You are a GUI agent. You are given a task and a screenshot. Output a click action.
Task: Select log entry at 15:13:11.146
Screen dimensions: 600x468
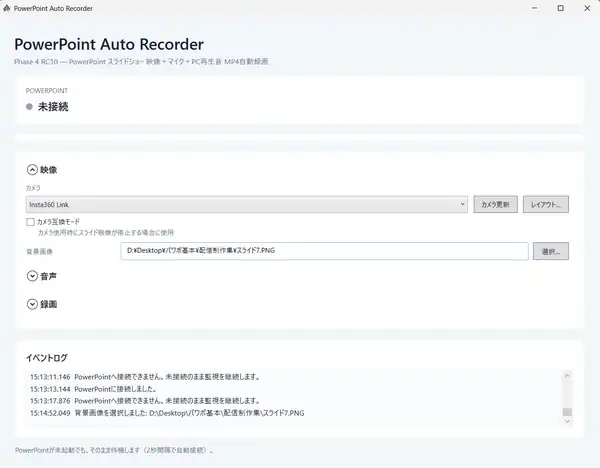[x=145, y=377]
